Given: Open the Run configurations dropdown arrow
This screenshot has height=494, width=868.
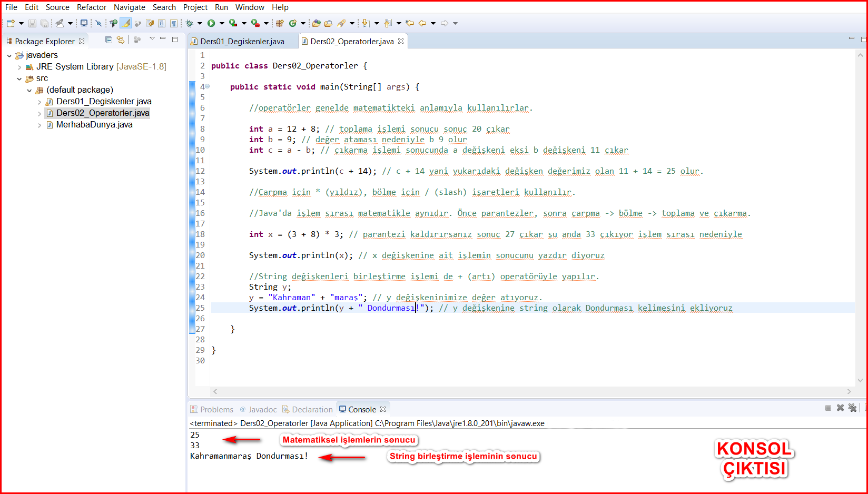Looking at the screenshot, I should point(222,23).
